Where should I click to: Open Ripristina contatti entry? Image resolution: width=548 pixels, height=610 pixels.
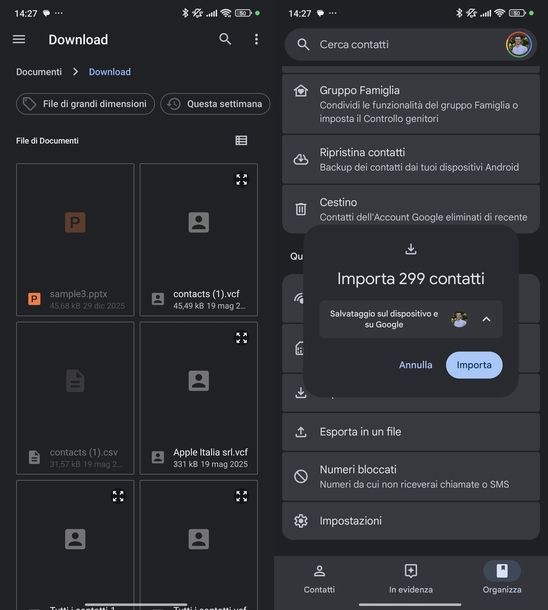[411, 159]
